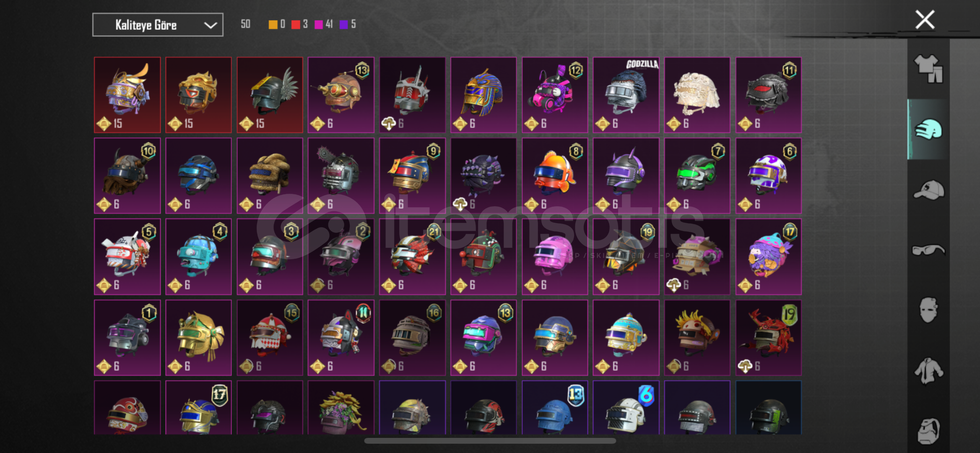
Task: Select the golden pharaoh helmet thumbnail
Action: pyautogui.click(x=484, y=95)
